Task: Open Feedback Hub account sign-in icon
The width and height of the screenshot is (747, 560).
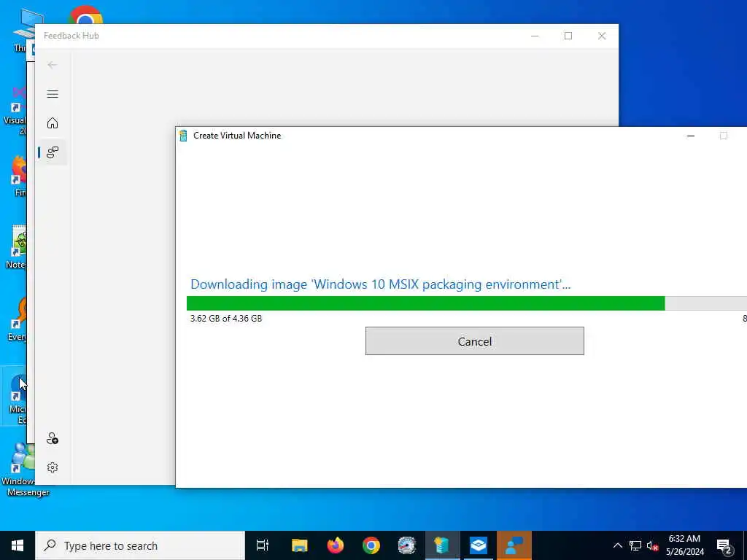Action: pos(53,438)
